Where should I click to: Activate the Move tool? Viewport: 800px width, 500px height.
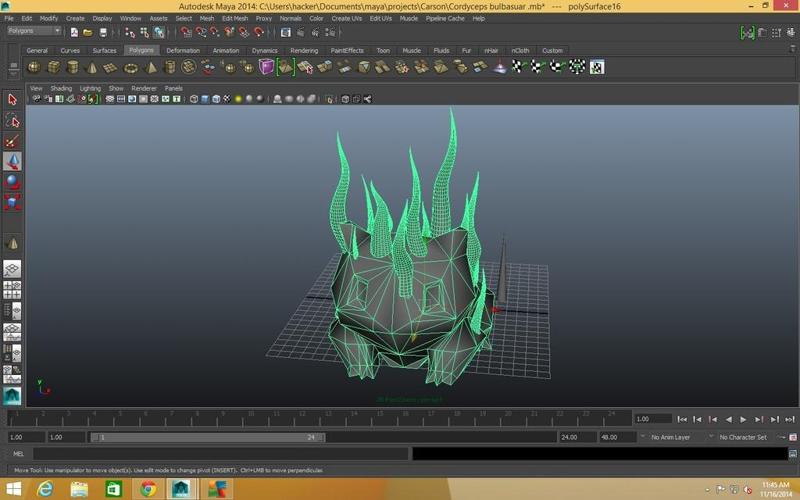12,161
